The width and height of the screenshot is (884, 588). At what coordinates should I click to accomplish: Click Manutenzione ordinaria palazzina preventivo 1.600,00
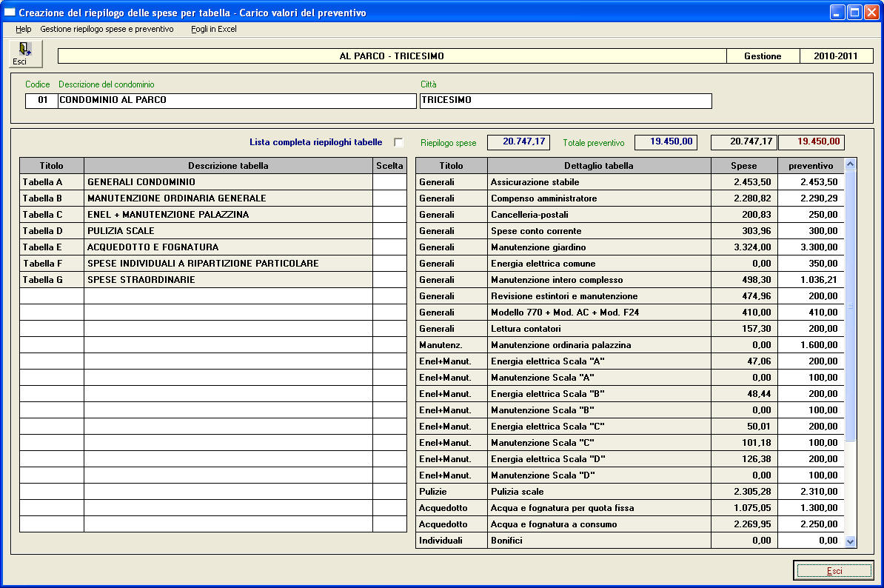811,345
